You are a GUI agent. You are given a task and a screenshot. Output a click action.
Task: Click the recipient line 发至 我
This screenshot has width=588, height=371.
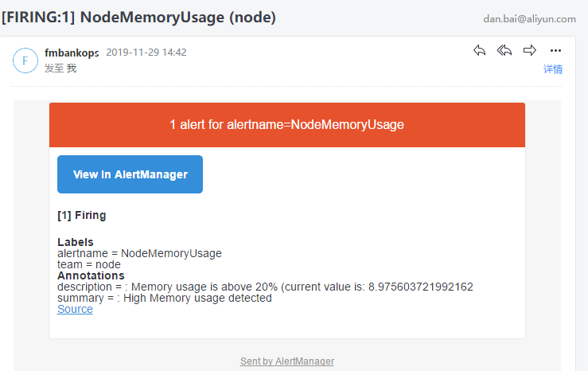tap(60, 68)
